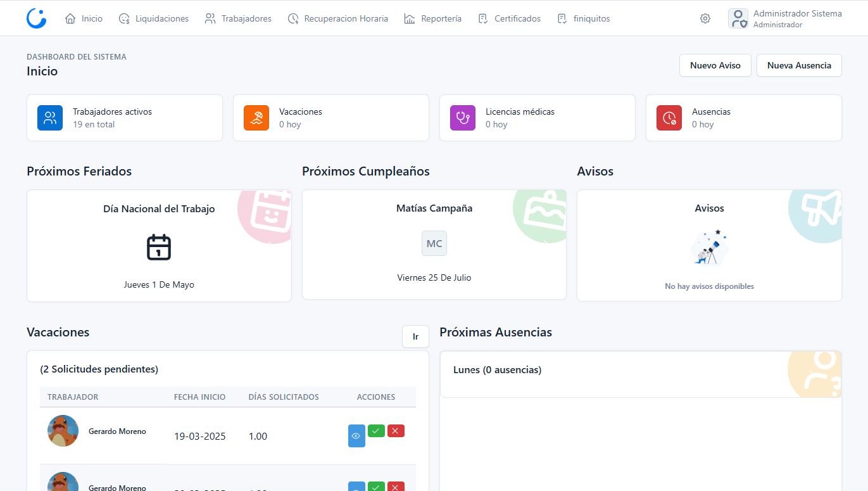868x491 pixels.
Task: Click the Nueva Ausencia button
Action: [x=799, y=65]
